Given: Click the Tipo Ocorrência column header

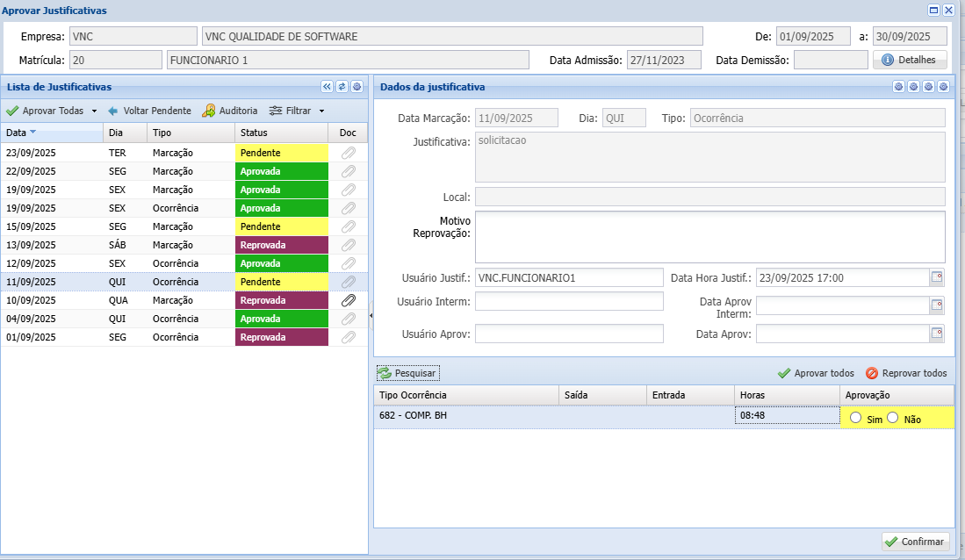Looking at the screenshot, I should [x=466, y=395].
